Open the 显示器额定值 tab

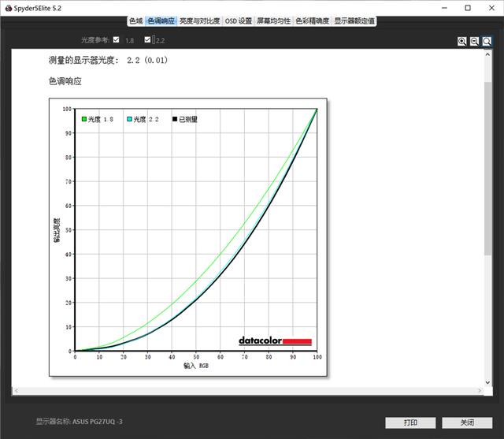[x=354, y=21]
